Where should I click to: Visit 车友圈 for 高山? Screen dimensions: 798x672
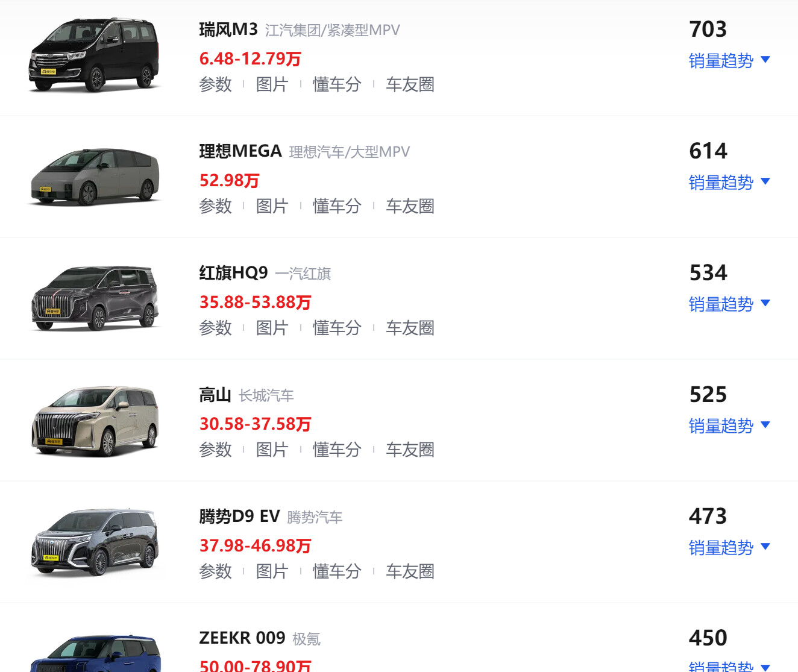point(410,450)
